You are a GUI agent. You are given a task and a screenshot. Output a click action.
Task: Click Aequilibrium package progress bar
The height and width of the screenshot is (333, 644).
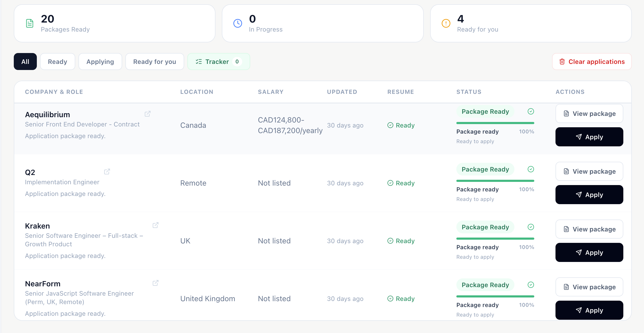[x=495, y=123]
